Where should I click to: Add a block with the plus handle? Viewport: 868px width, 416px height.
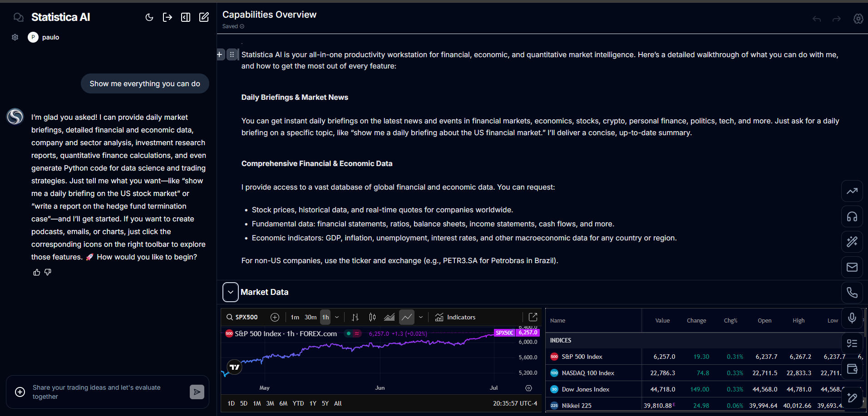tap(220, 54)
